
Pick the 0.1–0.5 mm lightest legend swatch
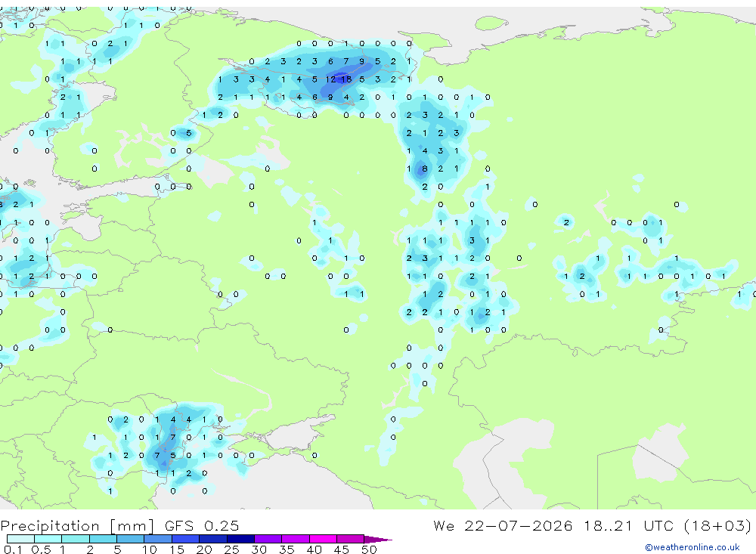(20, 539)
